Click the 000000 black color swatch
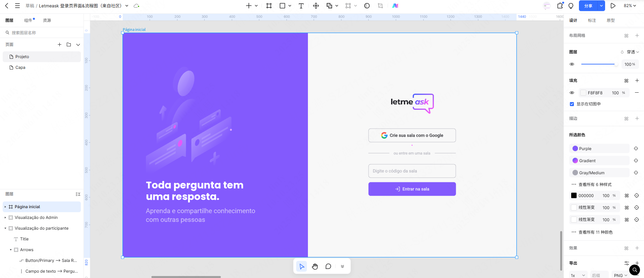 [574, 195]
